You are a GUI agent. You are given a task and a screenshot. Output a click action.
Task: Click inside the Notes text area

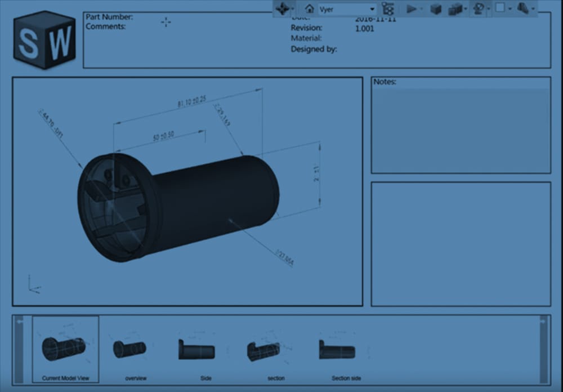(x=461, y=130)
